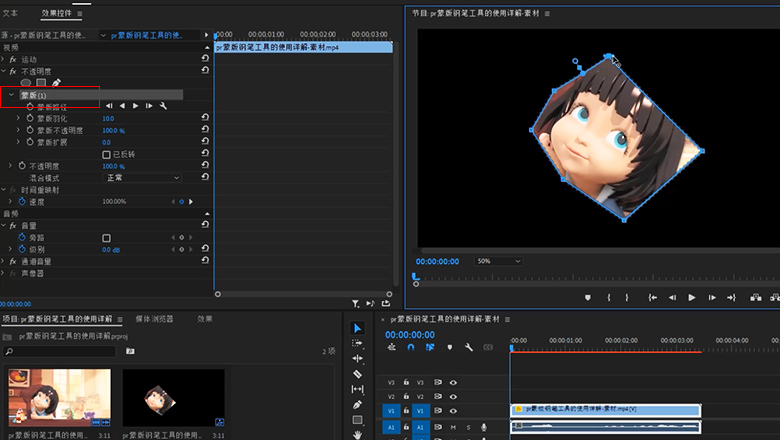Open the program monitor panel menu
This screenshot has height=440, width=780.
pos(547,13)
